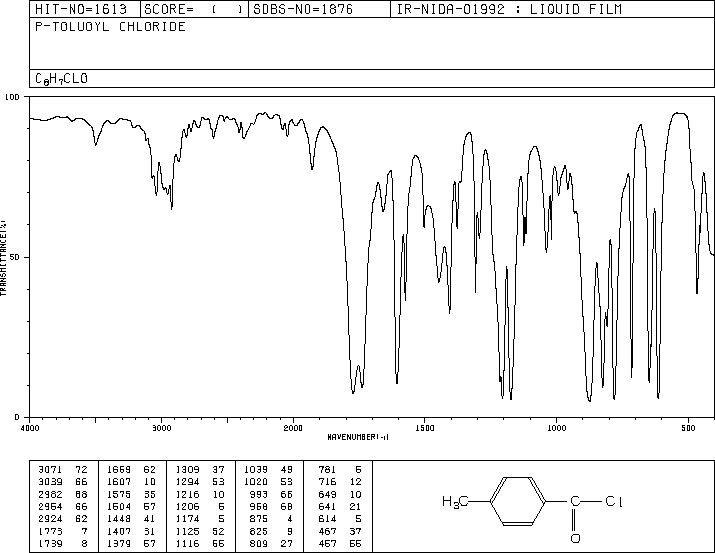Click the 1000 label on wavenumber axis
Screen dimensions: 715x553
(556, 428)
